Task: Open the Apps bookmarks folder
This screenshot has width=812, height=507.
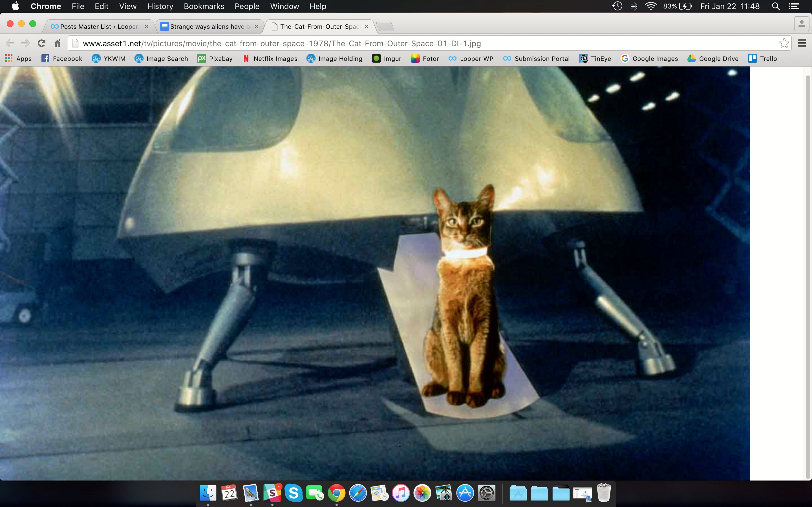Action: click(x=18, y=58)
